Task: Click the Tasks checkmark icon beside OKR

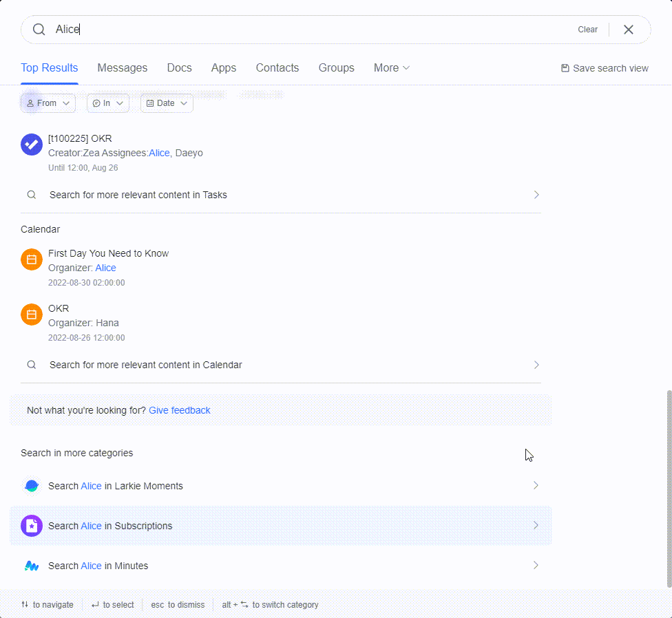Action: pyautogui.click(x=31, y=144)
